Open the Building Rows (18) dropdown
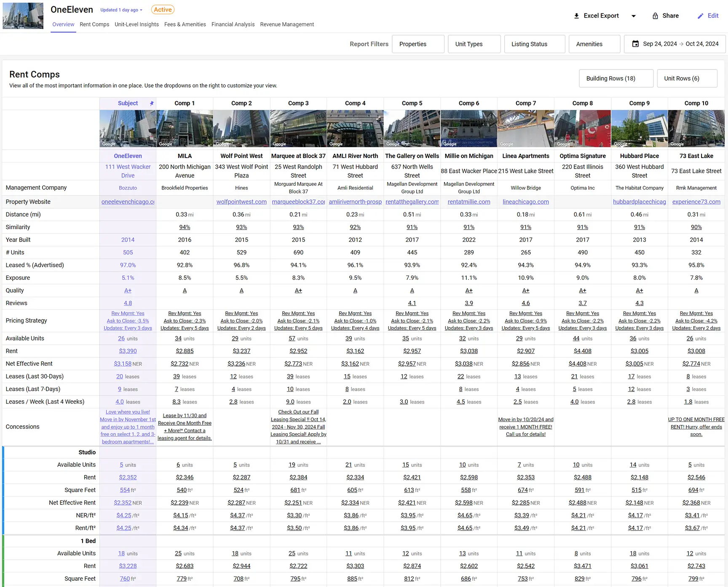 [616, 78]
